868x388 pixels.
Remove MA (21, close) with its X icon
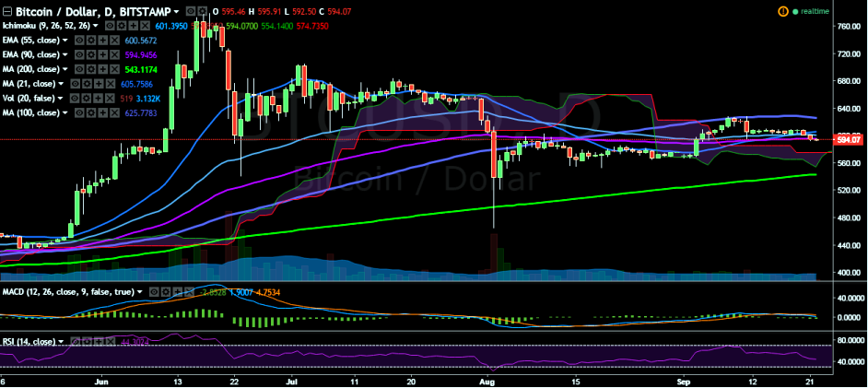[x=111, y=84]
